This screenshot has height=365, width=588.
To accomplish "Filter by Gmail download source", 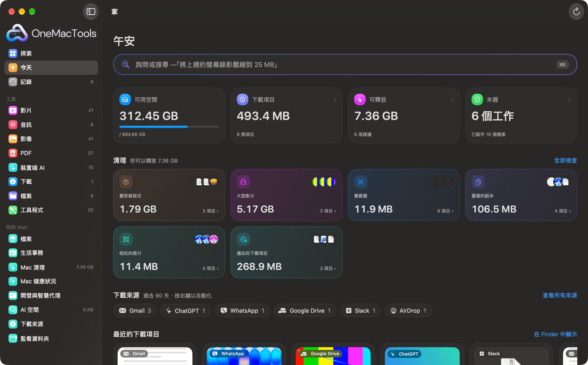I will pyautogui.click(x=135, y=311).
